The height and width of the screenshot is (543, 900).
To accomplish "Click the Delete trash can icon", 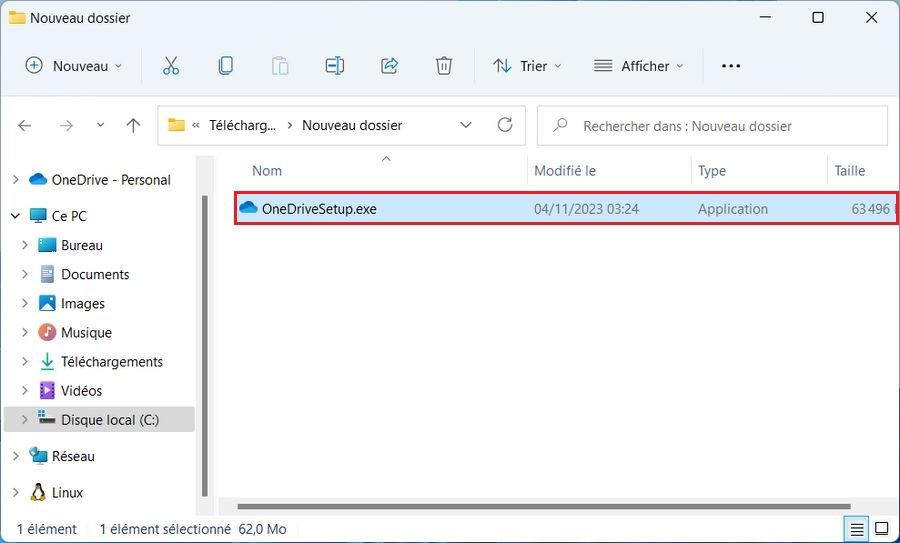I will click(444, 66).
